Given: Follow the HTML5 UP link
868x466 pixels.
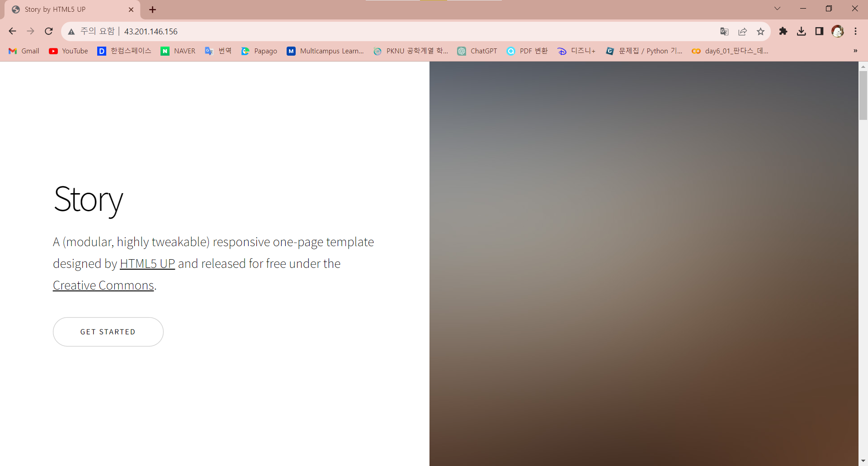Looking at the screenshot, I should tap(147, 264).
